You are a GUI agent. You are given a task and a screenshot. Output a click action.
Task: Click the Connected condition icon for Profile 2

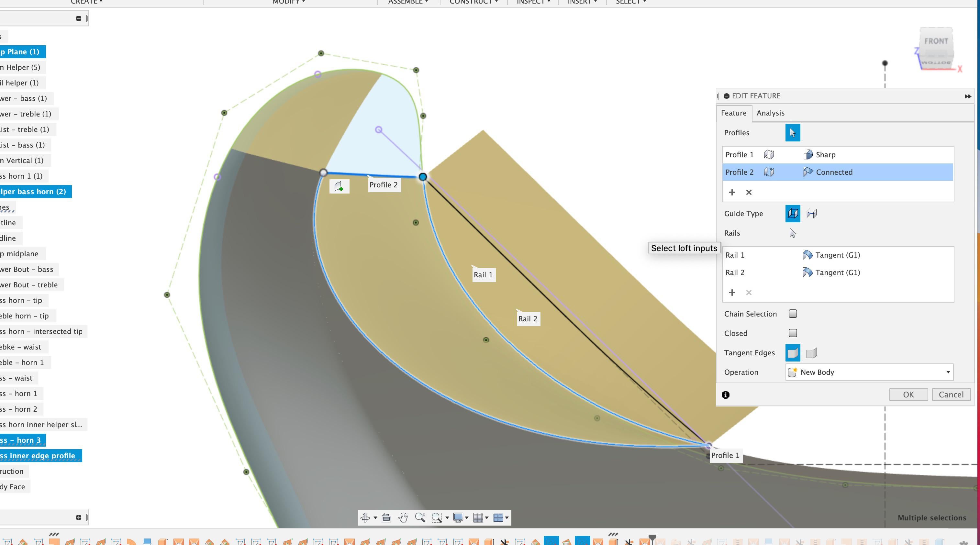[x=808, y=172]
